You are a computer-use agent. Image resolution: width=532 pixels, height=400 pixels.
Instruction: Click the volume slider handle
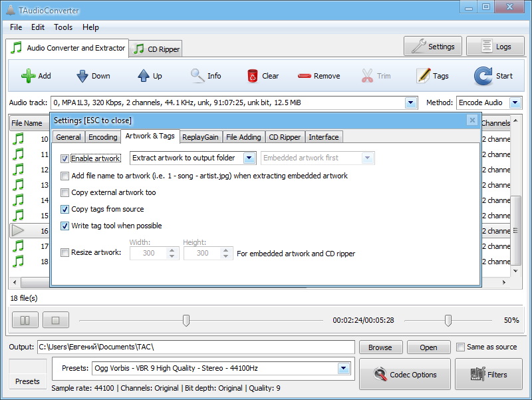[448, 320]
